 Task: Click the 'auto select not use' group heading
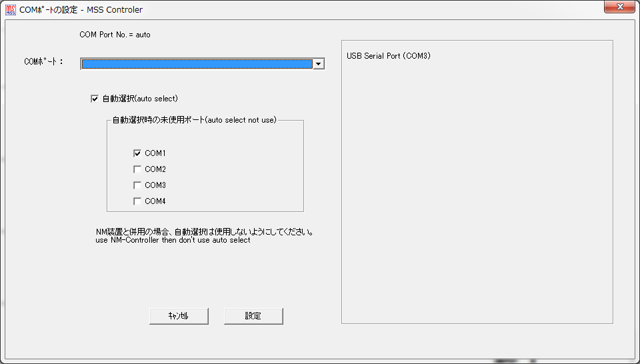coord(194,120)
